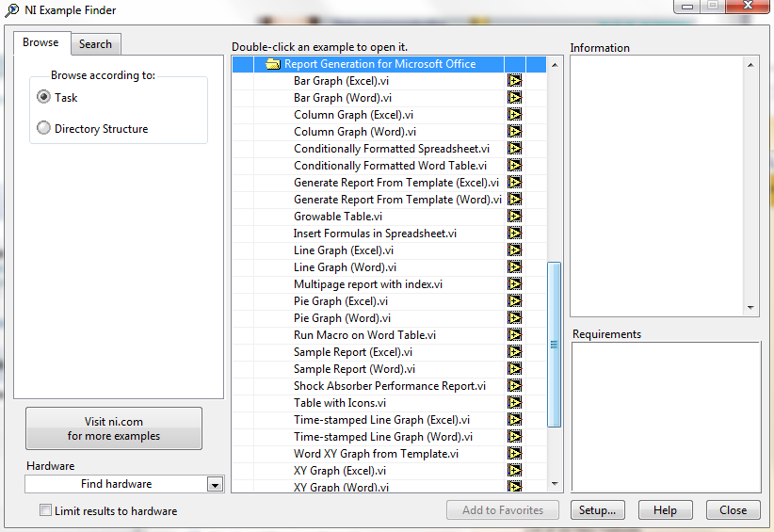Click the VI icon beside Line Graph (Word).vi
The height and width of the screenshot is (532, 774).
514,267
